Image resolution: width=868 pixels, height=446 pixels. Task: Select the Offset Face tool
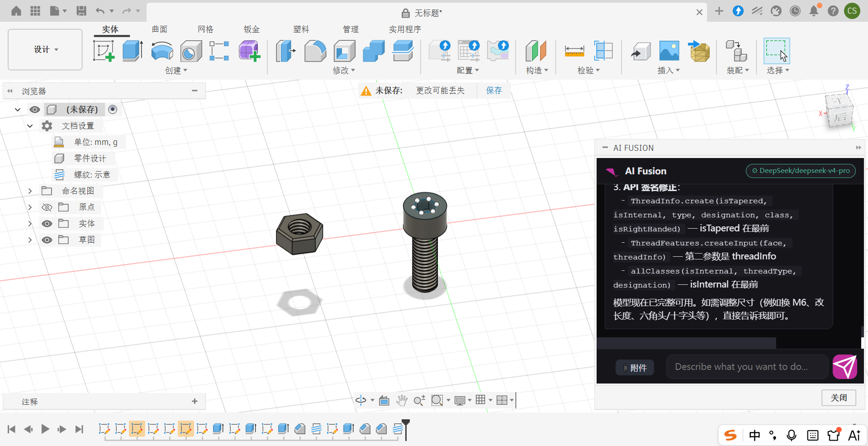[403, 51]
